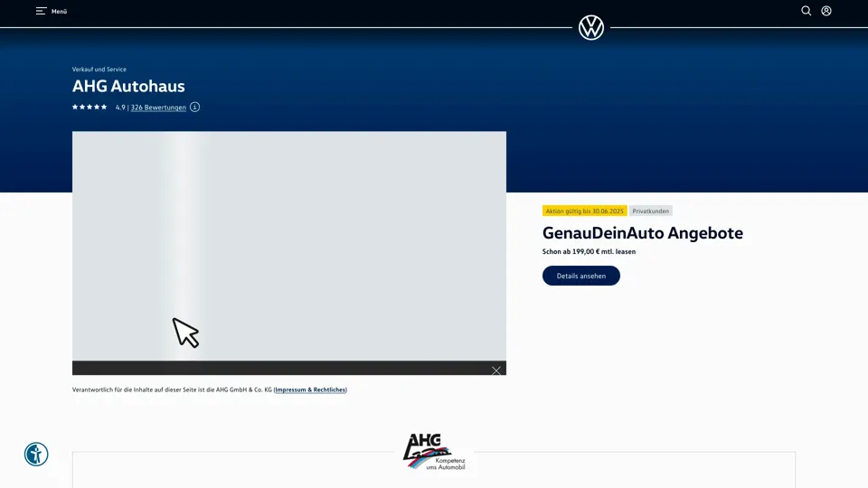Viewport: 868px width, 488px height.
Task: Open Impressum & Rechtliches link
Action: [x=310, y=389]
